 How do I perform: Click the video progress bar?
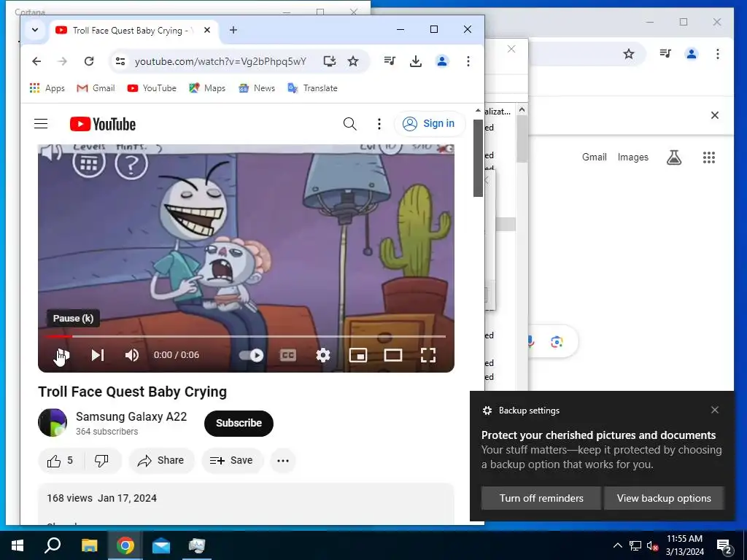245,336
